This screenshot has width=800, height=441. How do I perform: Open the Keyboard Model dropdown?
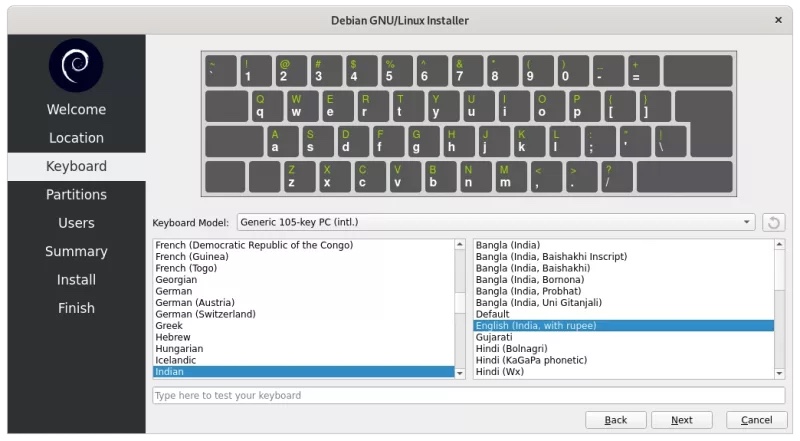point(496,222)
